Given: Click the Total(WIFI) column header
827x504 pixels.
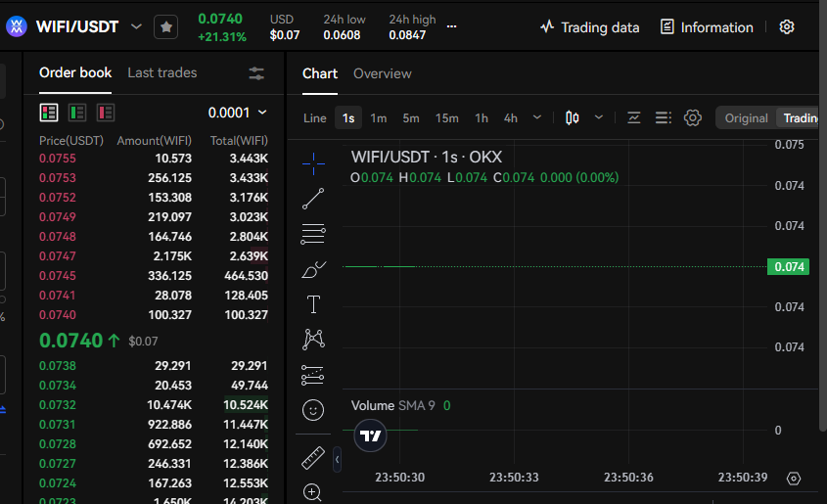Looking at the screenshot, I should tap(239, 141).
